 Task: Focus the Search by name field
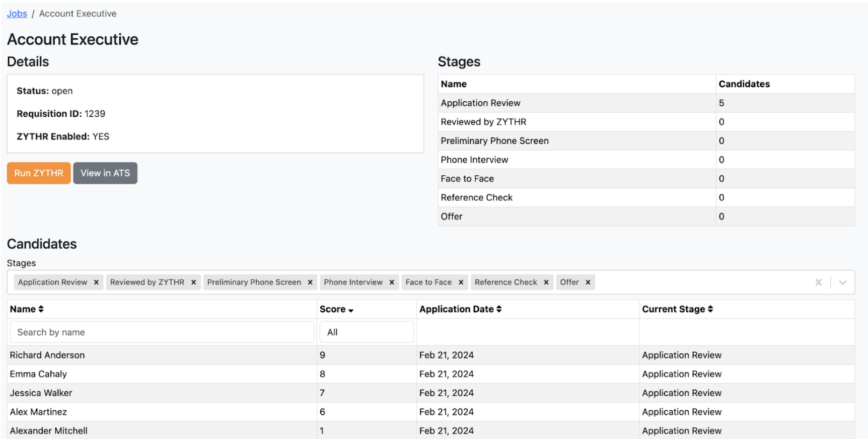pyautogui.click(x=162, y=332)
